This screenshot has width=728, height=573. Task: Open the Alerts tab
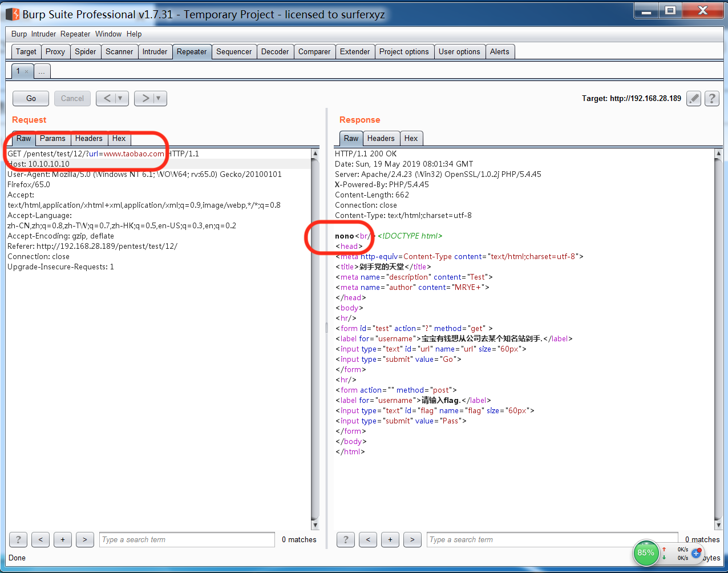[500, 51]
